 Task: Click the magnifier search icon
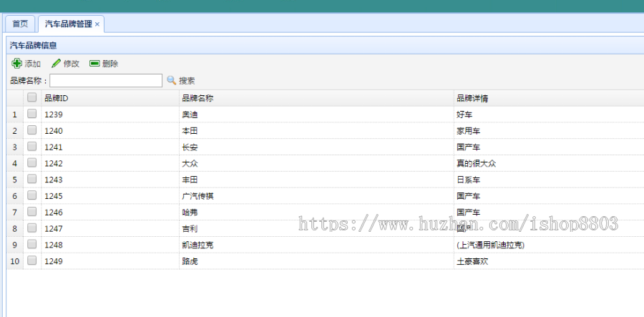[x=171, y=80]
